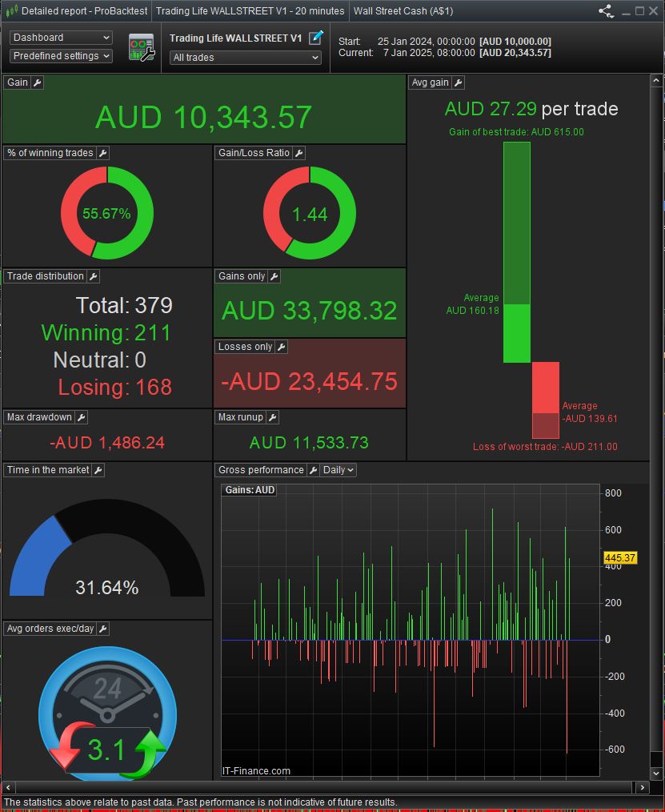Select Wall Street Cash (A$1) tab

403,11
